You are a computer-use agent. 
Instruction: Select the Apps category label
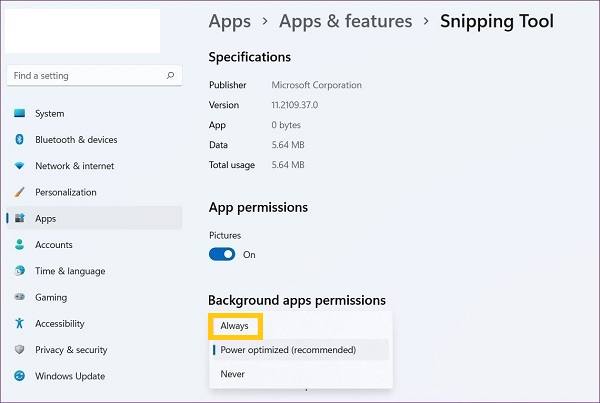(46, 219)
